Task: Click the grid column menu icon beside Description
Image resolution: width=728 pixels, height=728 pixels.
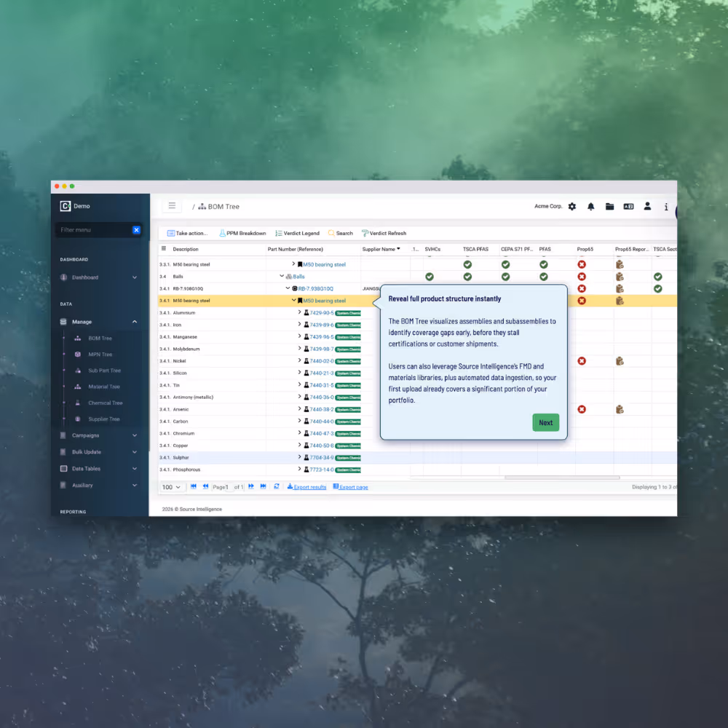Action: [x=163, y=248]
